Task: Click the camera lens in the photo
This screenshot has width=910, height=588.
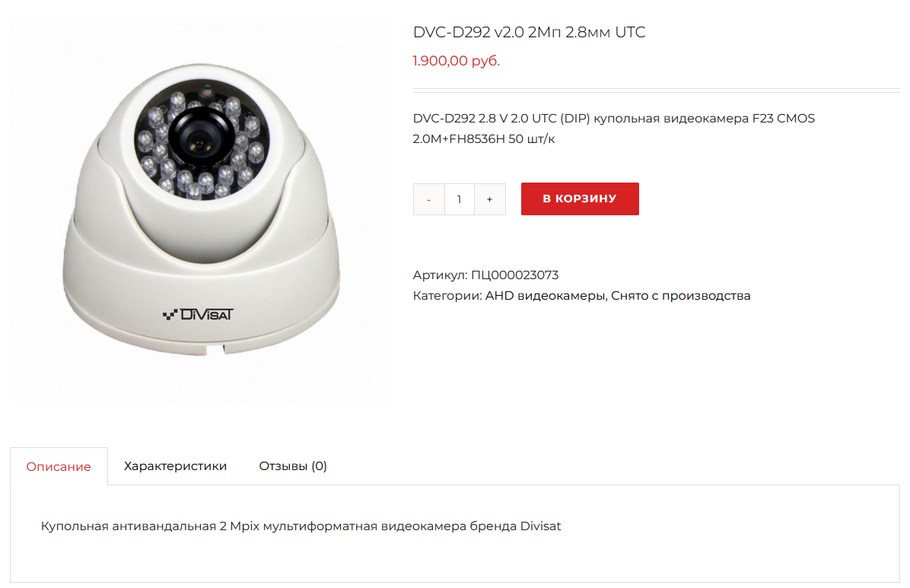Action: [199, 138]
